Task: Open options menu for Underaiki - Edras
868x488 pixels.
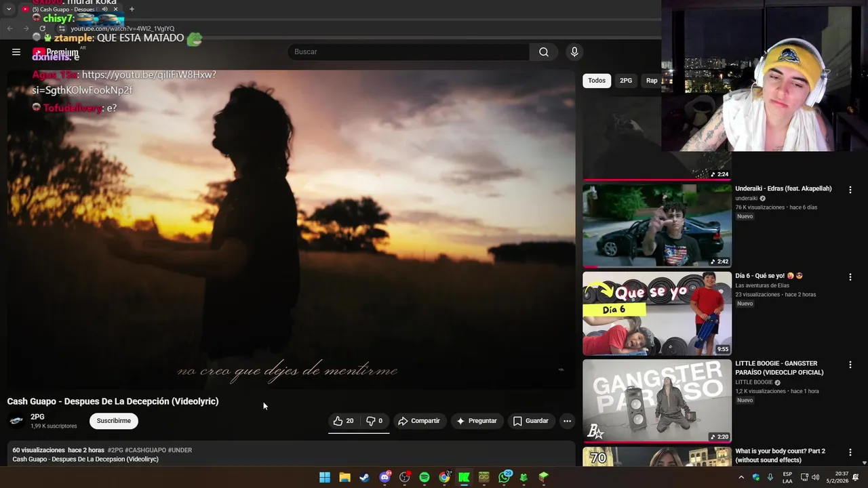Action: [850, 190]
